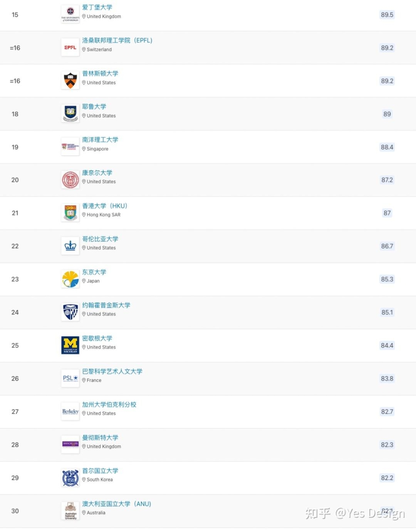The height and width of the screenshot is (532, 416).
Task: Open the 南洋理工大学 link
Action: click(x=100, y=140)
